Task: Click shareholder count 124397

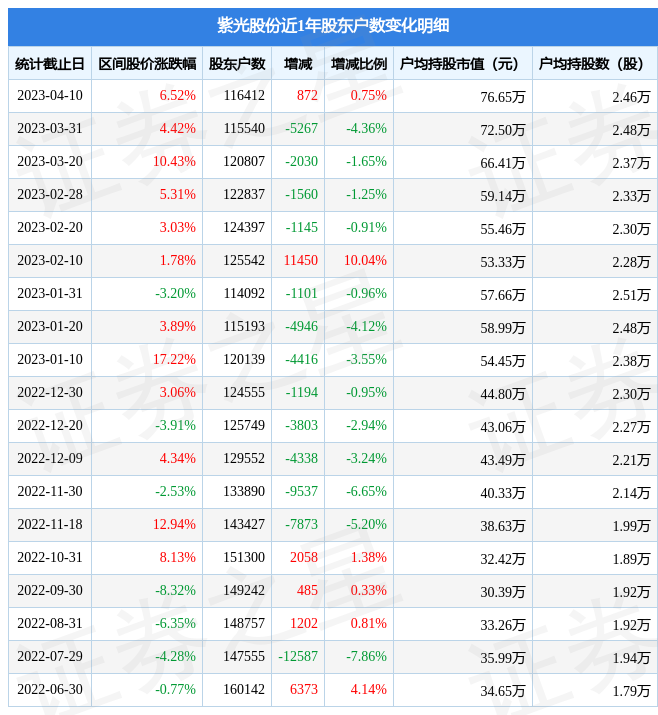Action: [x=244, y=227]
